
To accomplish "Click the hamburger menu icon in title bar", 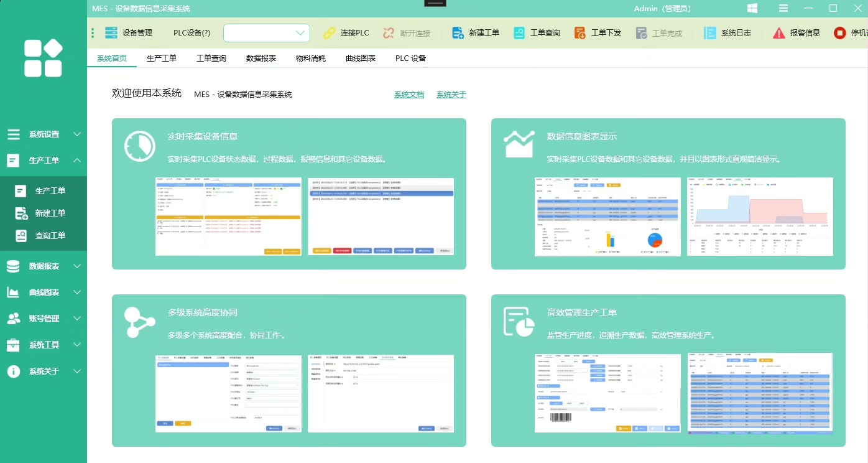I will click(783, 8).
